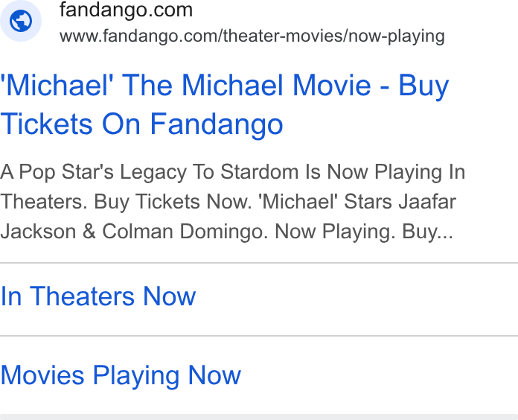This screenshot has width=518, height=420.
Task: Click the blue globe favicon icon
Action: point(21,21)
